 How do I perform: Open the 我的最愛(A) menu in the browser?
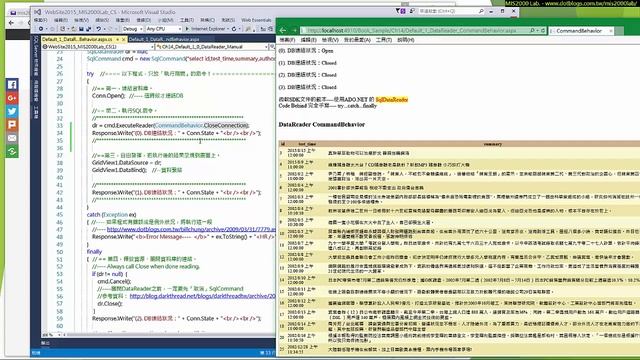pos(357,40)
